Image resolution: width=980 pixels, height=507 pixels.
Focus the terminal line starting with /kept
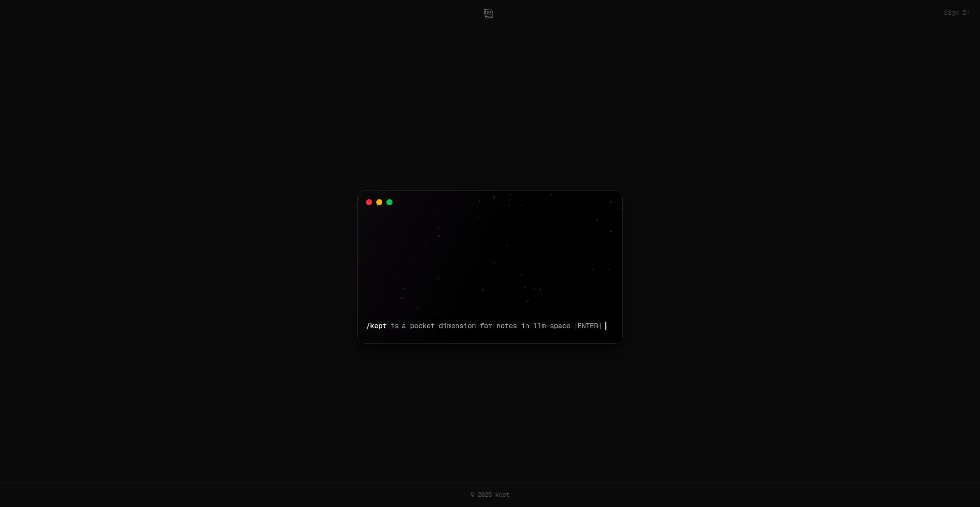[486, 326]
